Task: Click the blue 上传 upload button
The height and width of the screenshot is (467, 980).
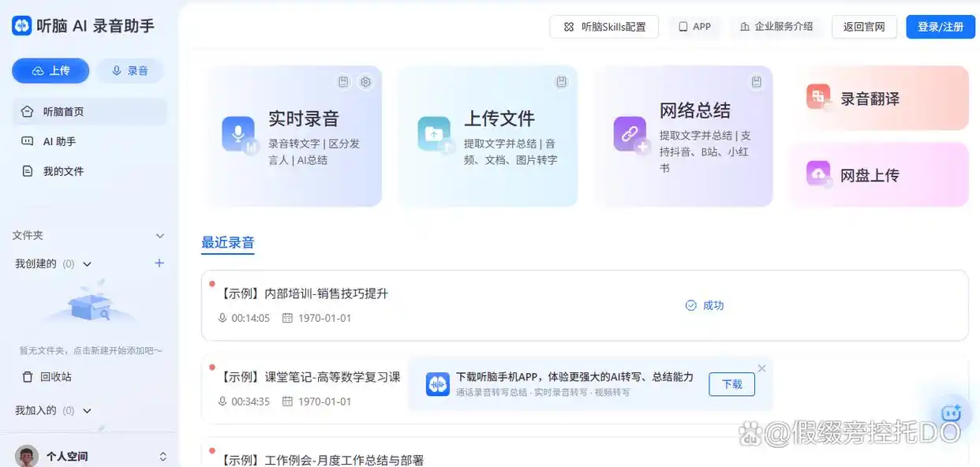Action: (x=50, y=71)
